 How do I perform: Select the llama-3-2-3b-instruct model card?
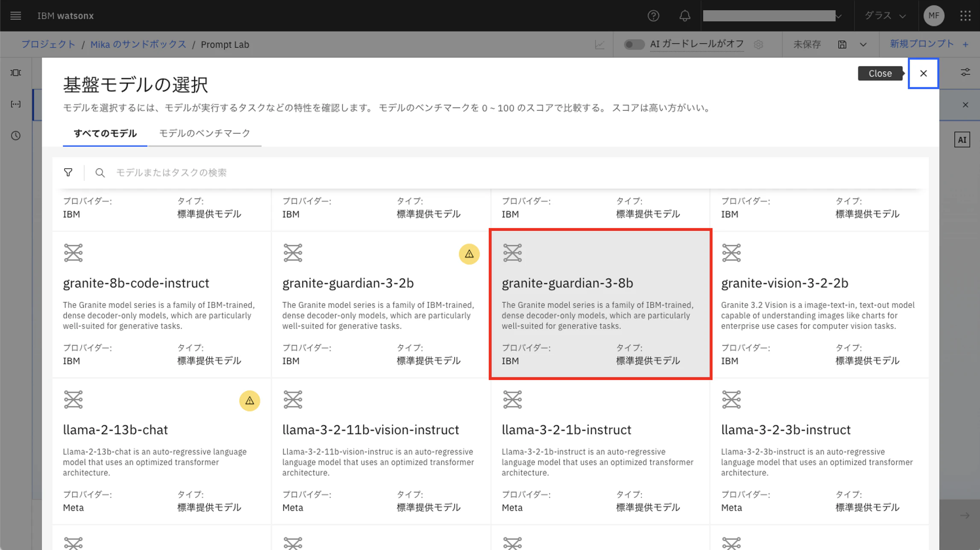click(x=820, y=452)
